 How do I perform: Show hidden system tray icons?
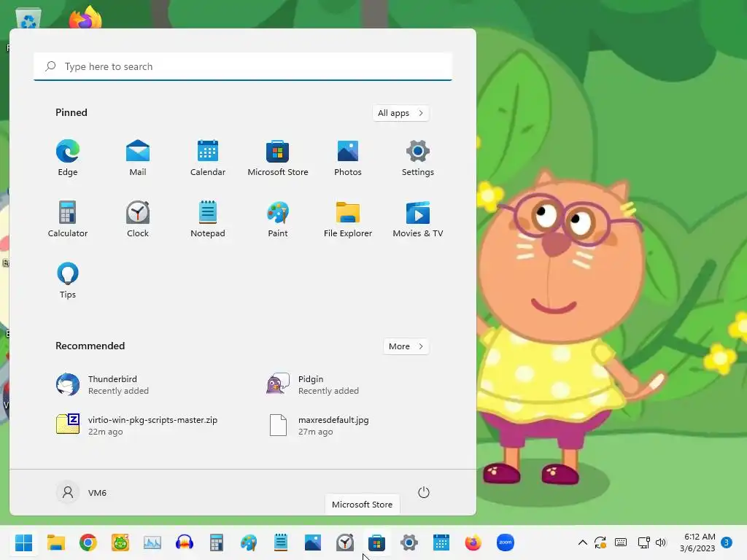click(x=582, y=542)
